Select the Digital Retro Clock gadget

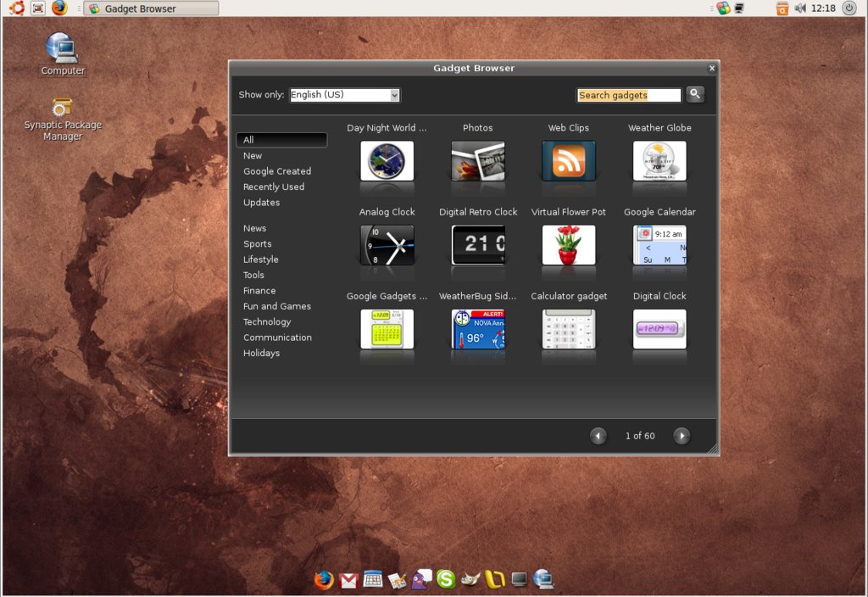pos(478,245)
